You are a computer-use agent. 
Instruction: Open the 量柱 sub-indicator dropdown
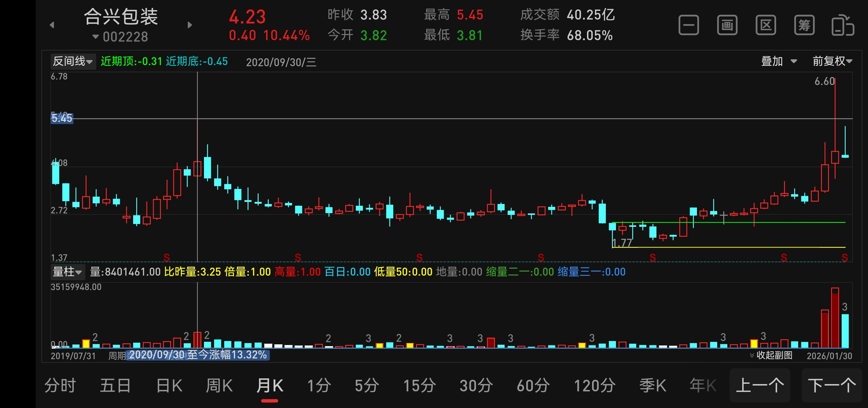67,272
